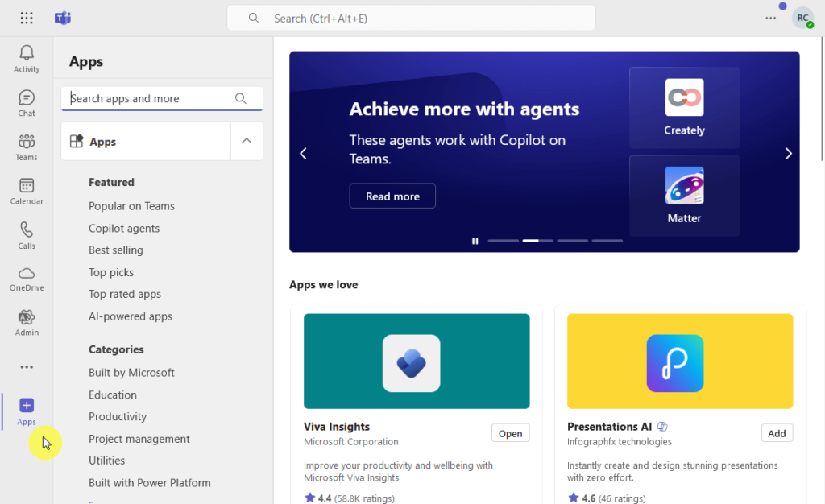Click the Categories heading

116,349
